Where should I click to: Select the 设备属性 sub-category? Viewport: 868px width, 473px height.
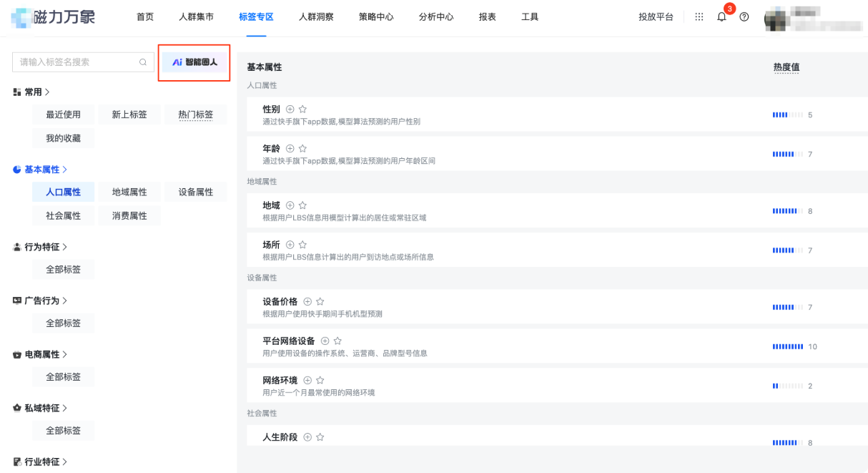pos(196,192)
